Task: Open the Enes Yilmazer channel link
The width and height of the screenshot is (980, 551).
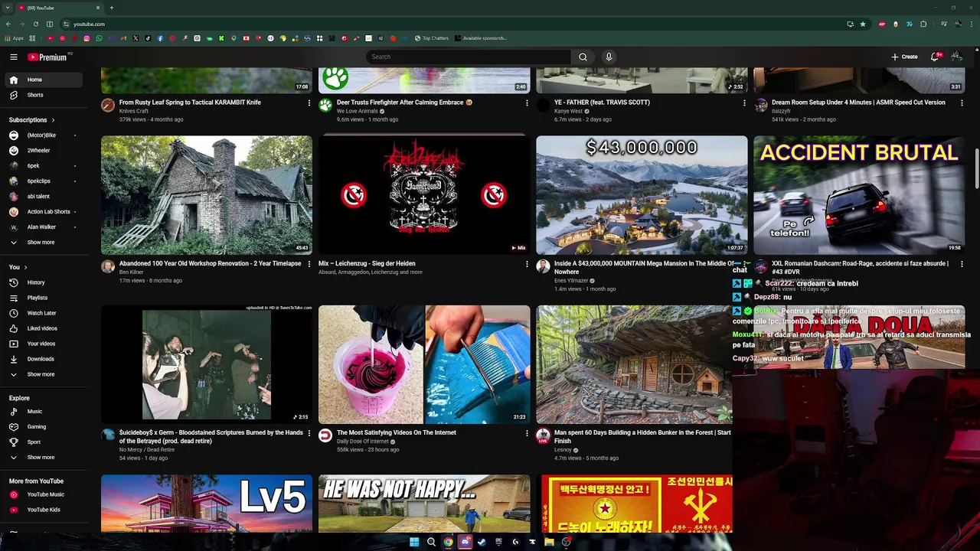Action: (571, 281)
